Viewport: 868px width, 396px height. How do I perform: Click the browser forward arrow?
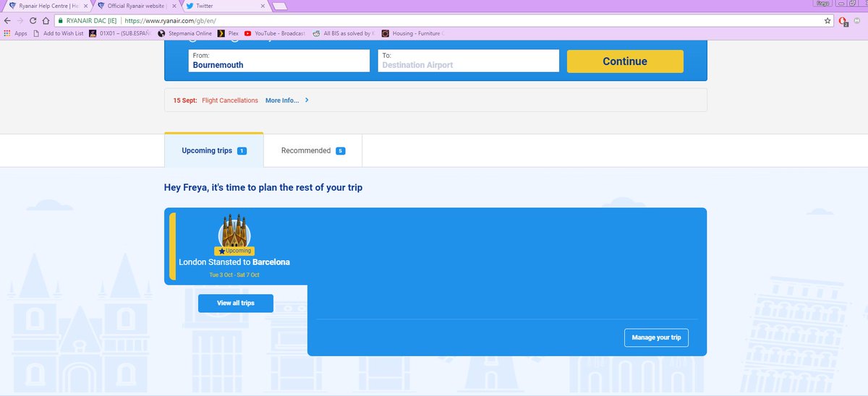tap(20, 21)
